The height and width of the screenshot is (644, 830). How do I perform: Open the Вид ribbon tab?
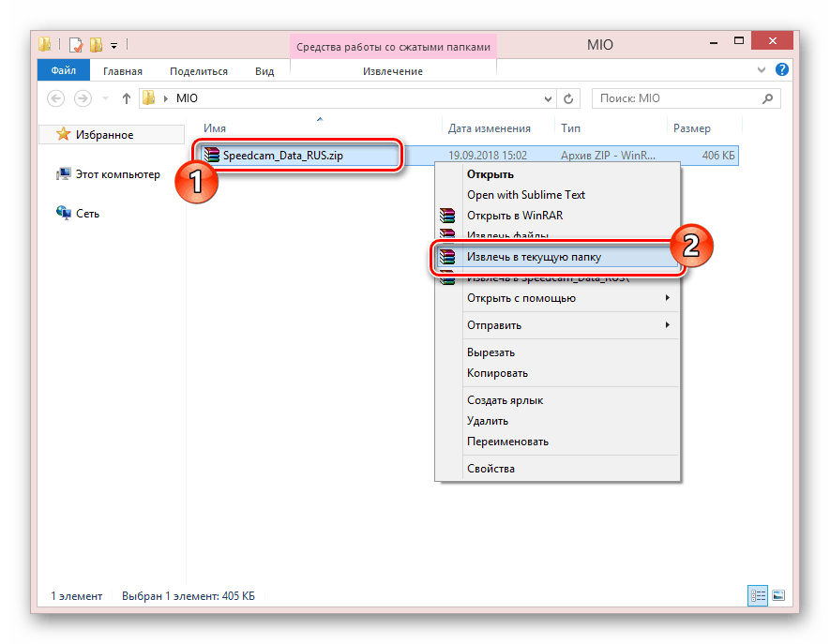tap(264, 71)
